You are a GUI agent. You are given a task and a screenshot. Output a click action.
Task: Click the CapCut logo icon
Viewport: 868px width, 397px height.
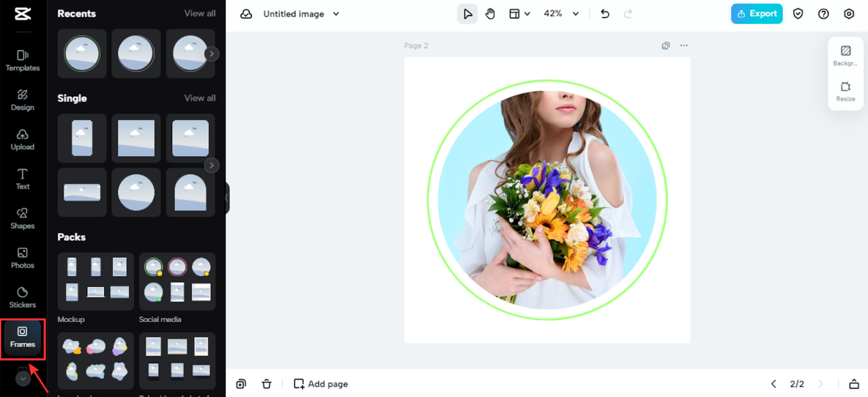pyautogui.click(x=22, y=14)
